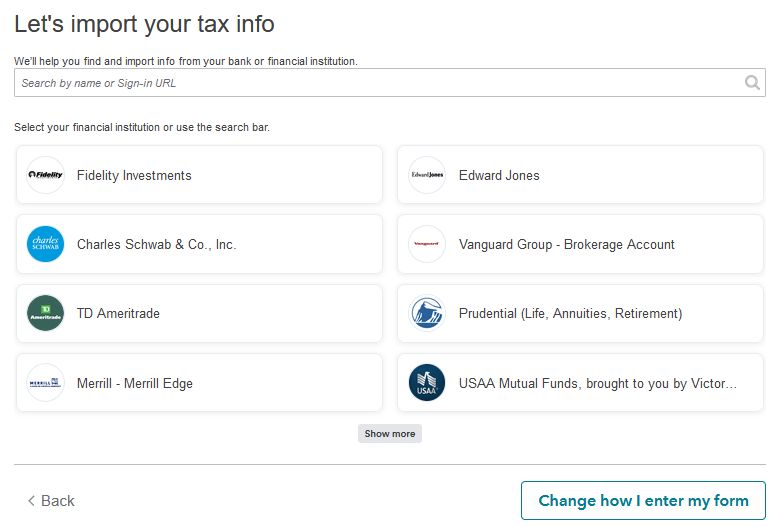Click the TD Ameritrade green logo

[45, 313]
